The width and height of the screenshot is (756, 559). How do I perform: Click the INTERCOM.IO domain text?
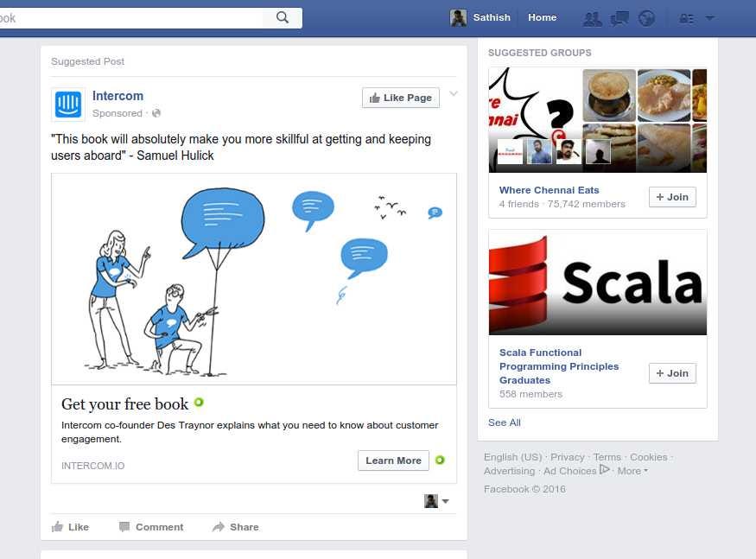[93, 466]
